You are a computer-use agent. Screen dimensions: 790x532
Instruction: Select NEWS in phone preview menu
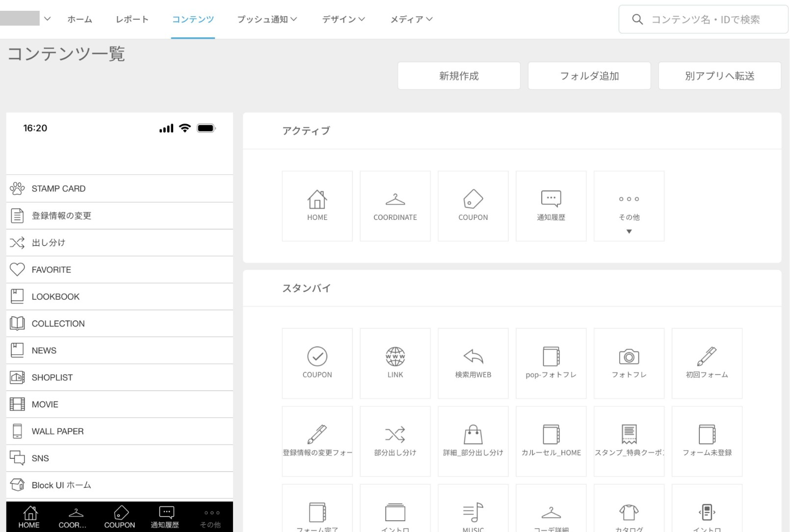[x=120, y=350]
